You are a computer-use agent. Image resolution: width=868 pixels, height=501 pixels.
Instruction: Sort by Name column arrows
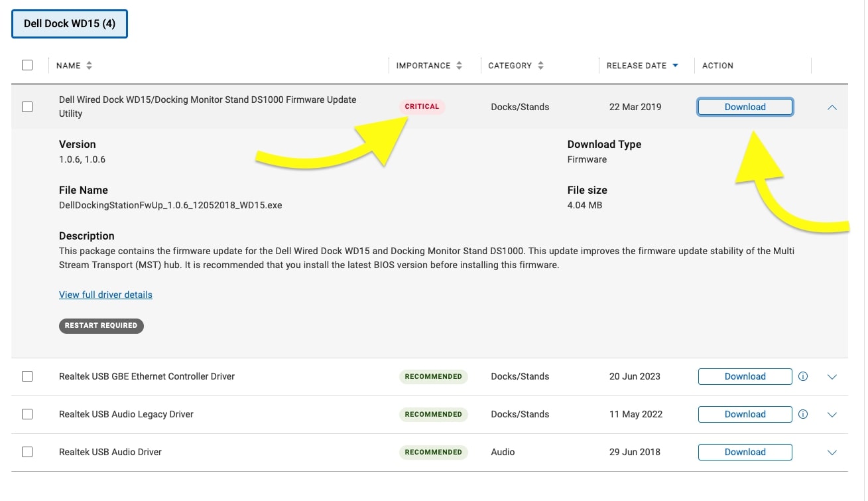pos(90,66)
